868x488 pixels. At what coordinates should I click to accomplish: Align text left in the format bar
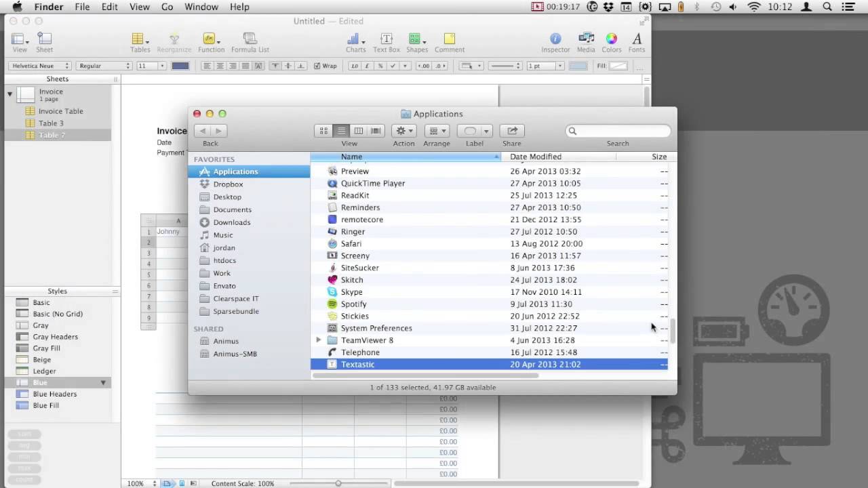tap(208, 66)
